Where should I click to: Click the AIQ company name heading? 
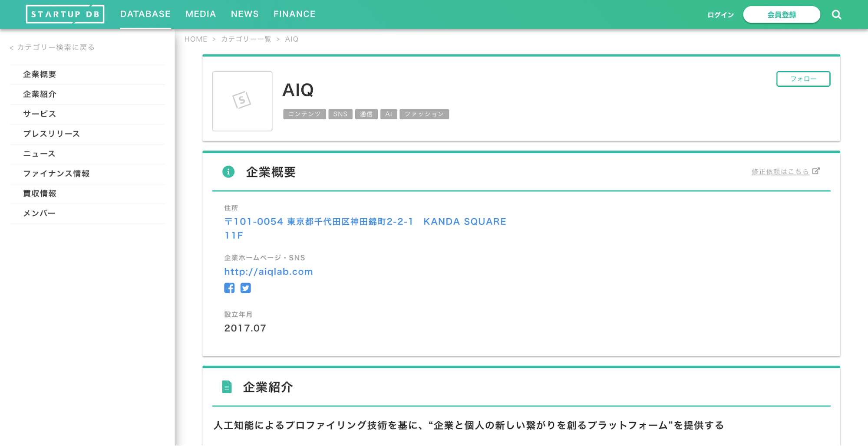(x=298, y=90)
